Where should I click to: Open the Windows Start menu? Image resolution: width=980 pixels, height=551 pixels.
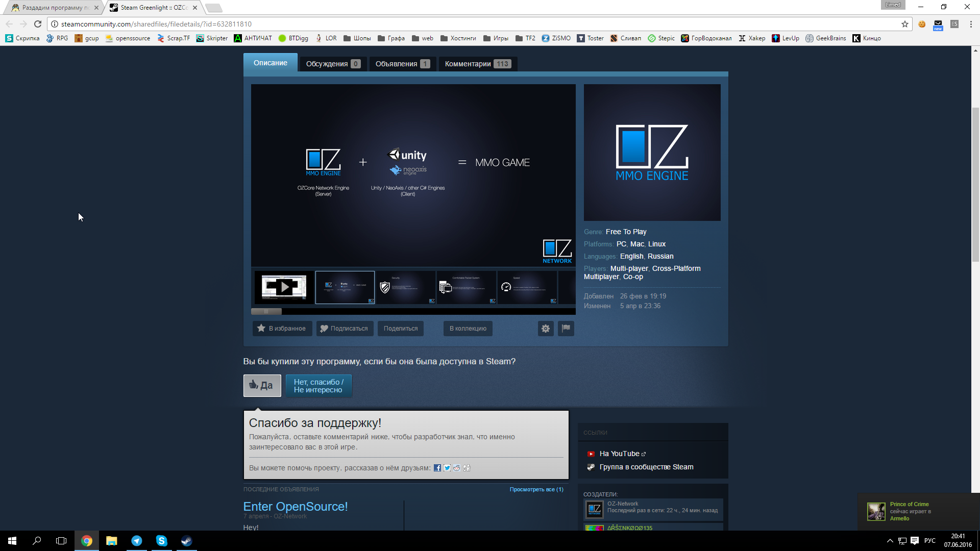tap(12, 541)
